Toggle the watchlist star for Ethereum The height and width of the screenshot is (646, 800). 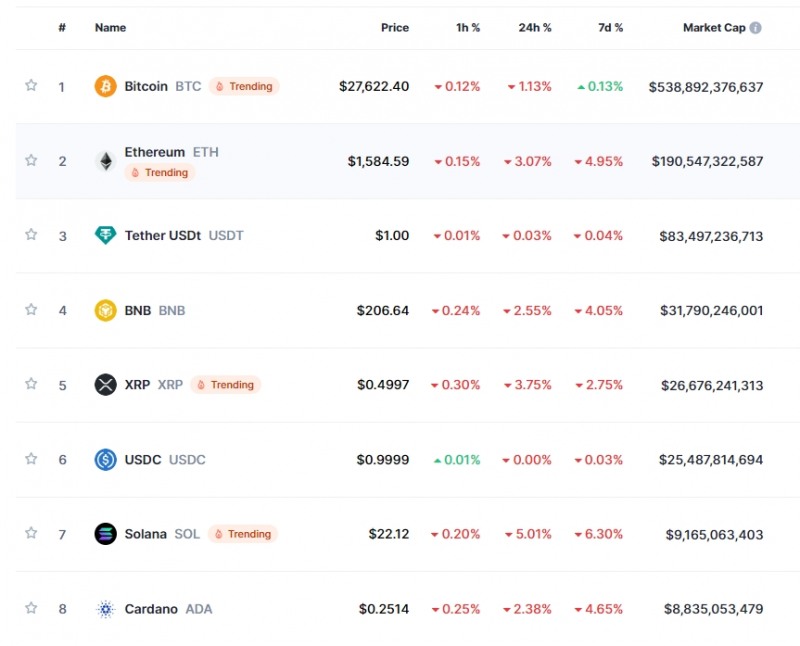pos(30,159)
